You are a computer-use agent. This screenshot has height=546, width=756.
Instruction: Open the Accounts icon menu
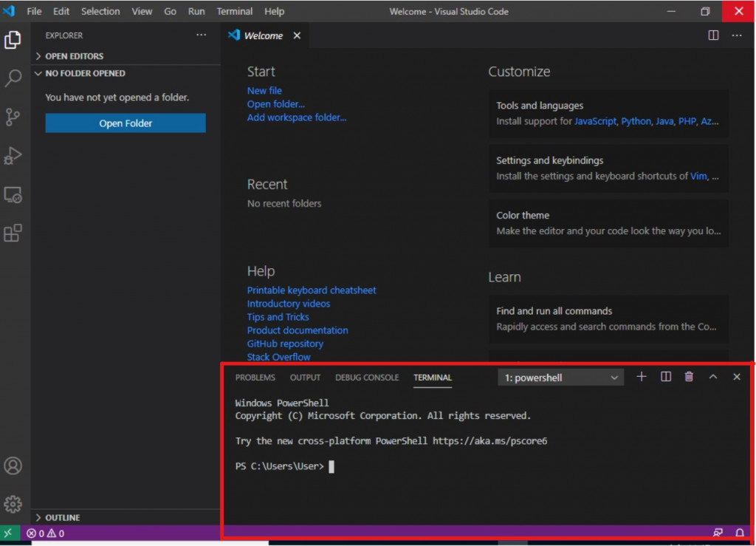pos(13,465)
